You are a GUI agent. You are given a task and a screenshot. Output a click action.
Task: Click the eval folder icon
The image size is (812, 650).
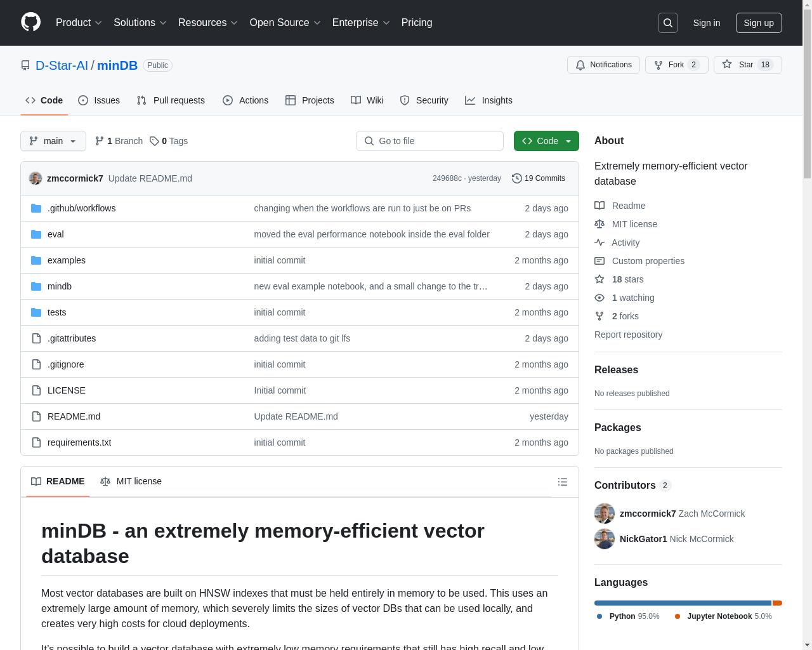pos(36,234)
